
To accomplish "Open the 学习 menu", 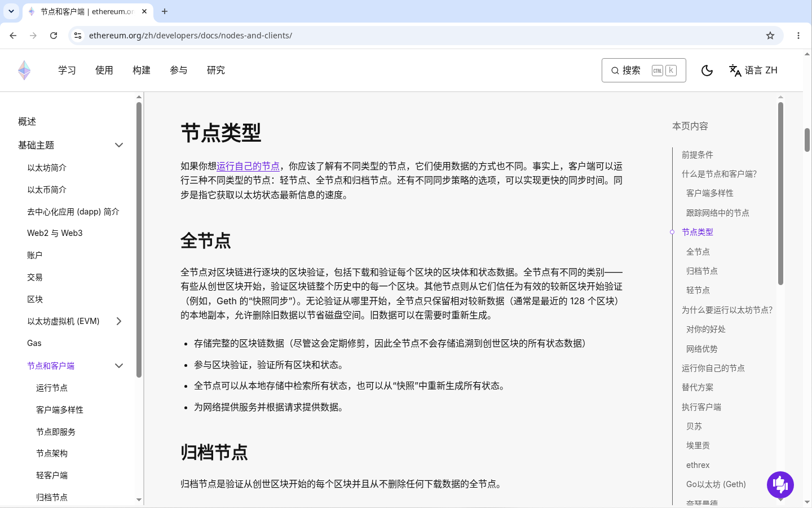I will point(67,71).
